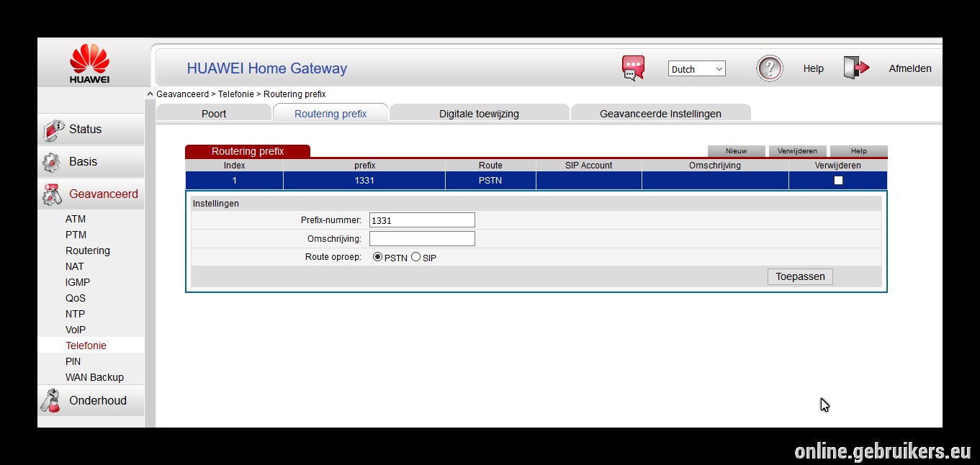
Task: Click the prefix column header
Action: pos(364,166)
